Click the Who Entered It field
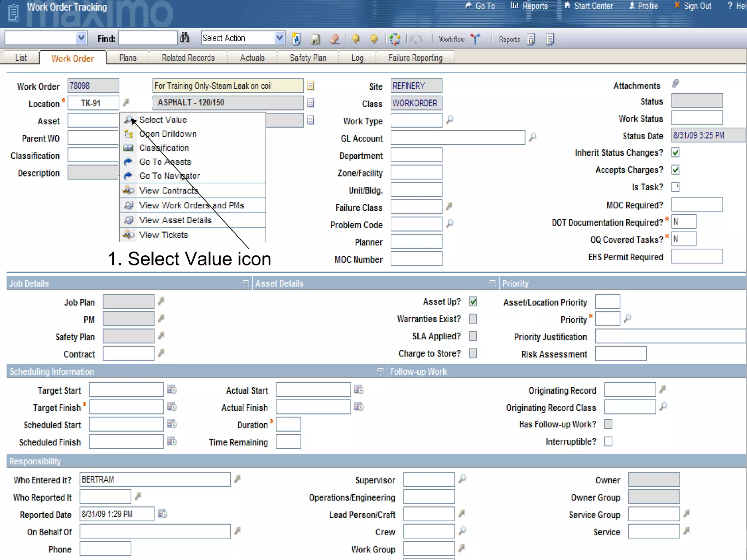The height and width of the screenshot is (560, 747). click(x=155, y=479)
